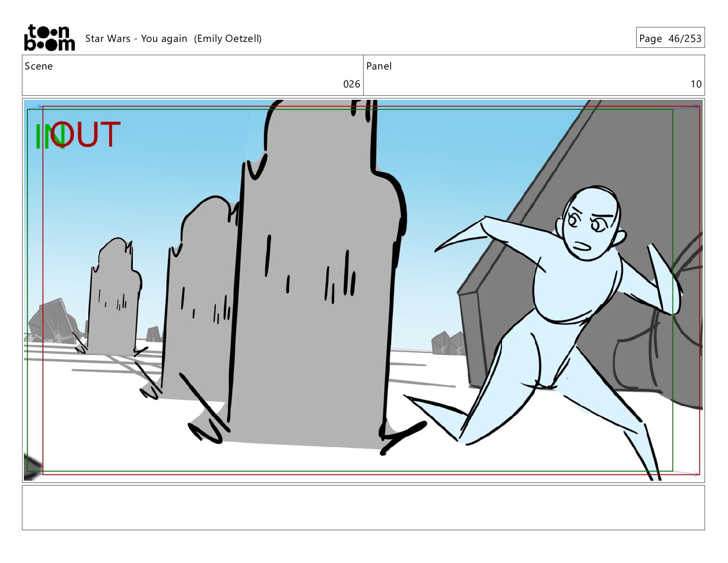Viewport: 728px width, 563px height.
Task: Select the scene number "026"
Action: (x=352, y=84)
